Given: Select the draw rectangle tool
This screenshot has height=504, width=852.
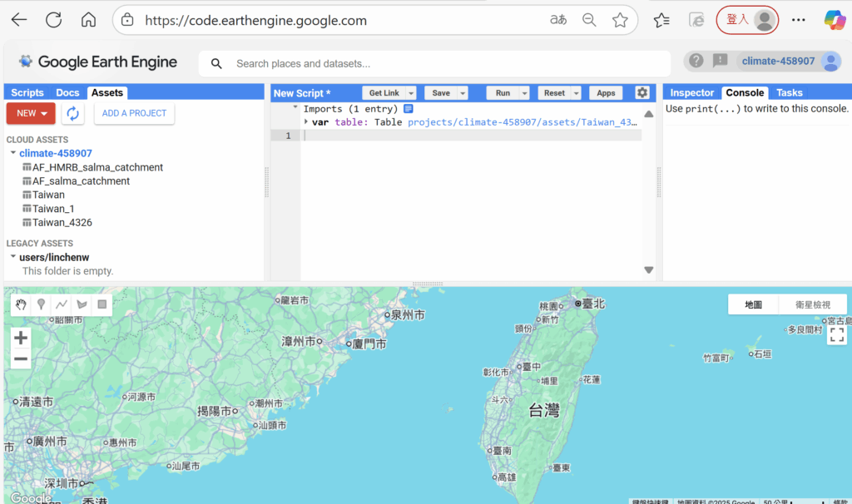Looking at the screenshot, I should [x=102, y=304].
